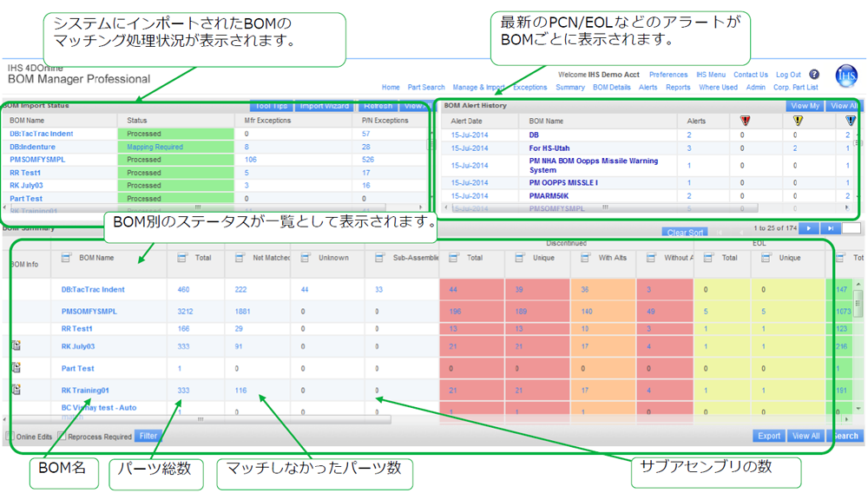Go to next page arrow in BOM Summary

(x=809, y=228)
